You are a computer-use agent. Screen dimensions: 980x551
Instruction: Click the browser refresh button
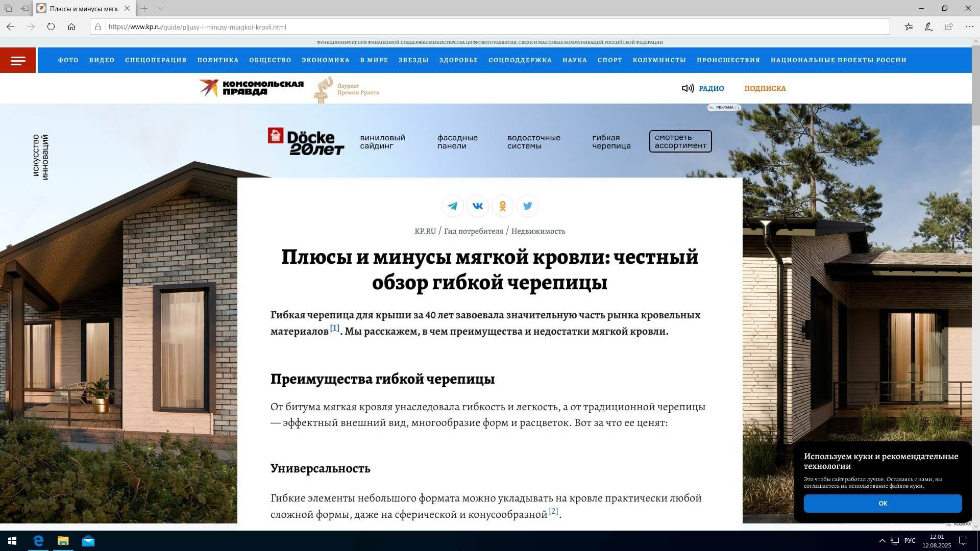coord(51,27)
